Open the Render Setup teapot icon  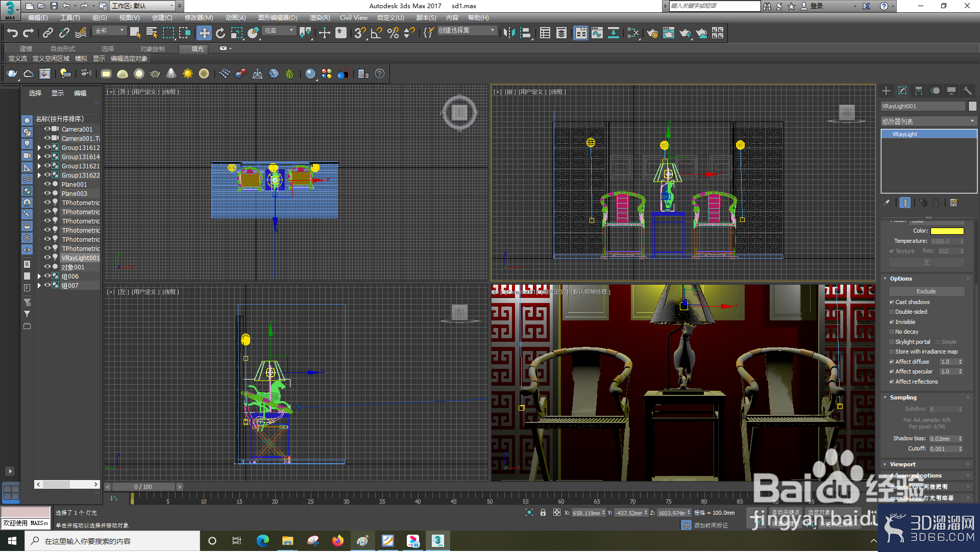point(652,33)
